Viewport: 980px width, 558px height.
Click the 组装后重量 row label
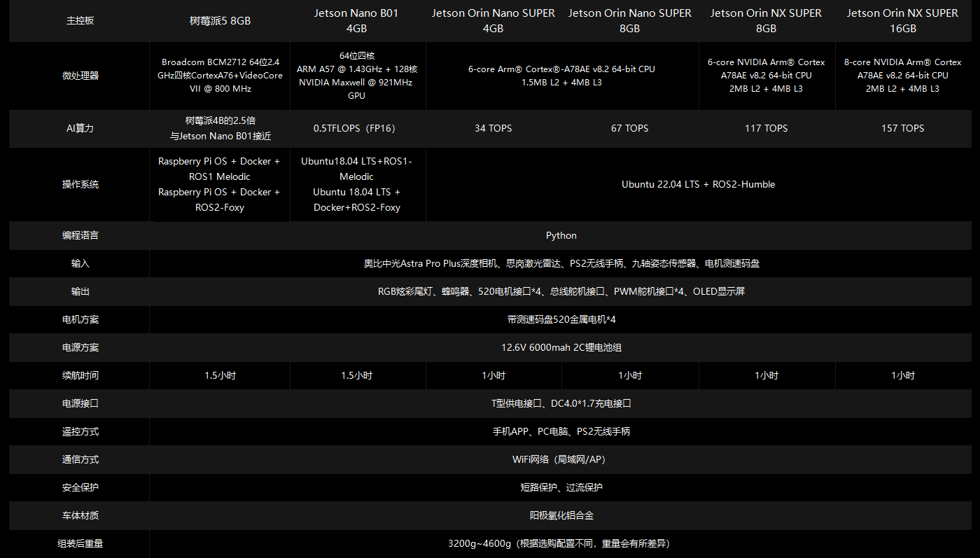[80, 543]
